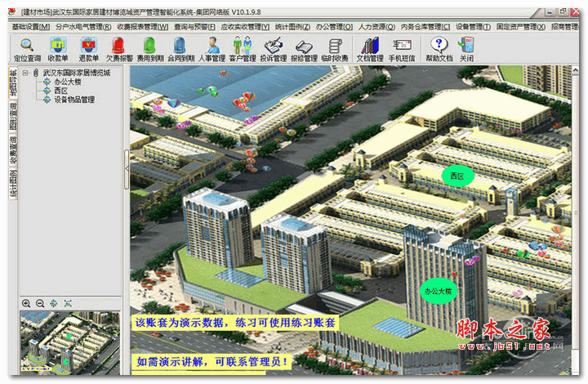
Task: Switch to the 图形查询 vertical side tab
Action: click(x=13, y=116)
